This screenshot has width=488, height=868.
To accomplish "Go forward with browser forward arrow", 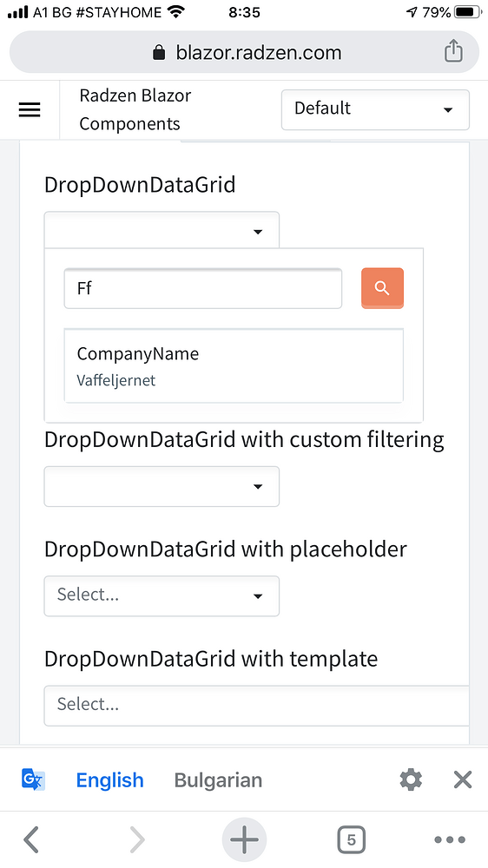I will click(137, 839).
